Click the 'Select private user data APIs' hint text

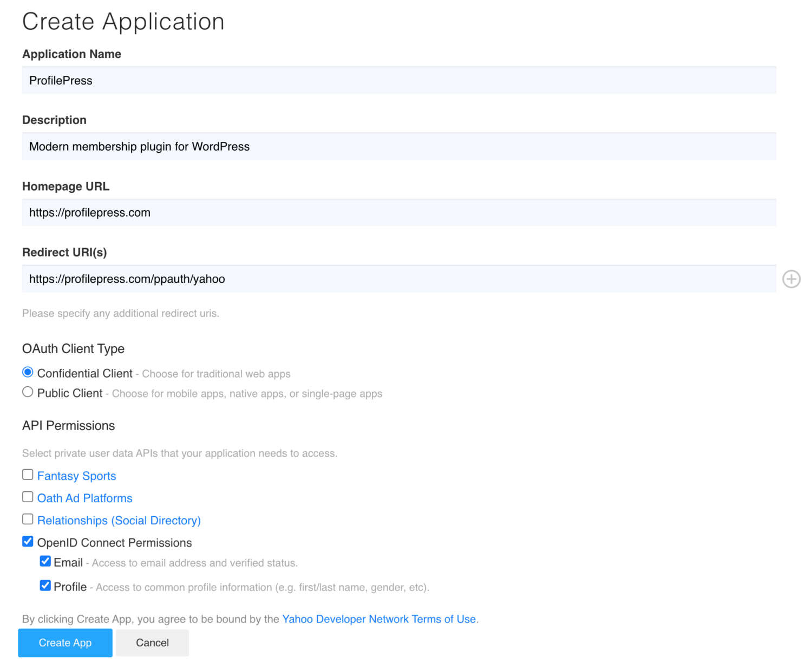click(x=180, y=453)
